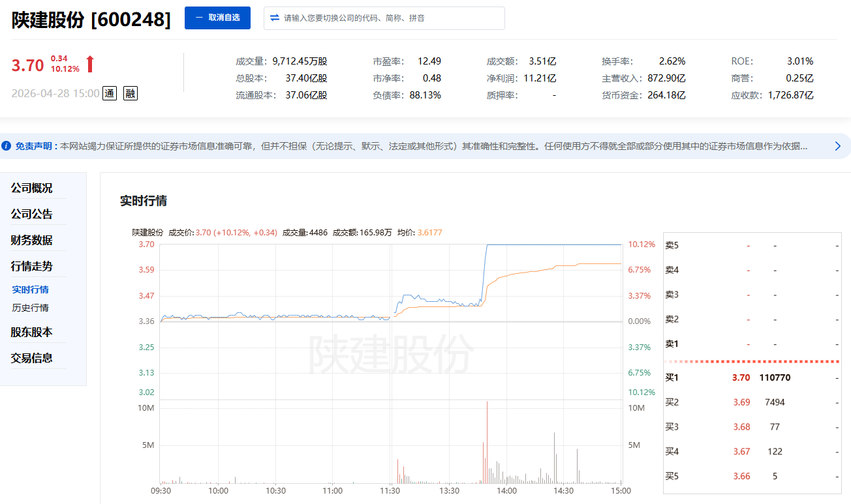
Task: Click the 换手率 value 2.62%
Action: (672, 61)
